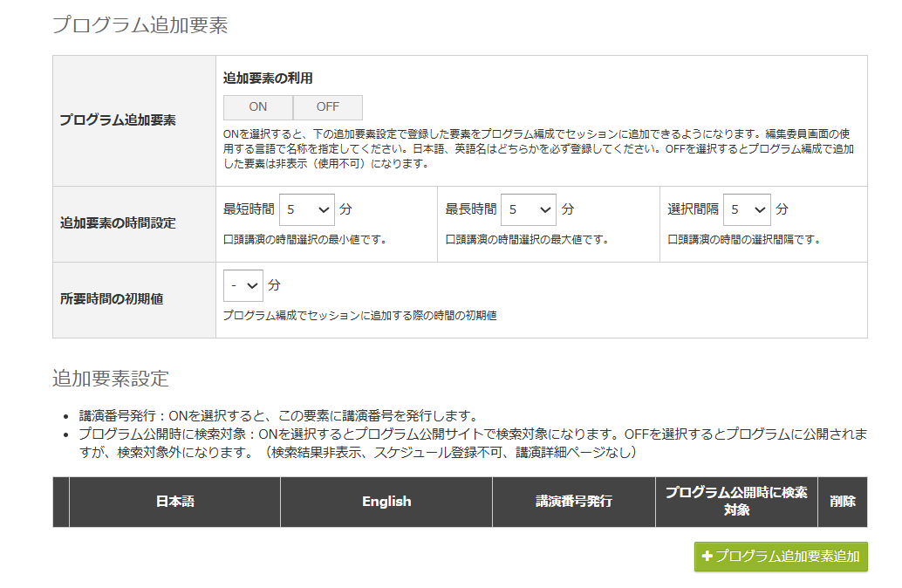This screenshot has height=588, width=902.
Task: Open the 最長時間 minutes dropdown
Action: click(528, 209)
